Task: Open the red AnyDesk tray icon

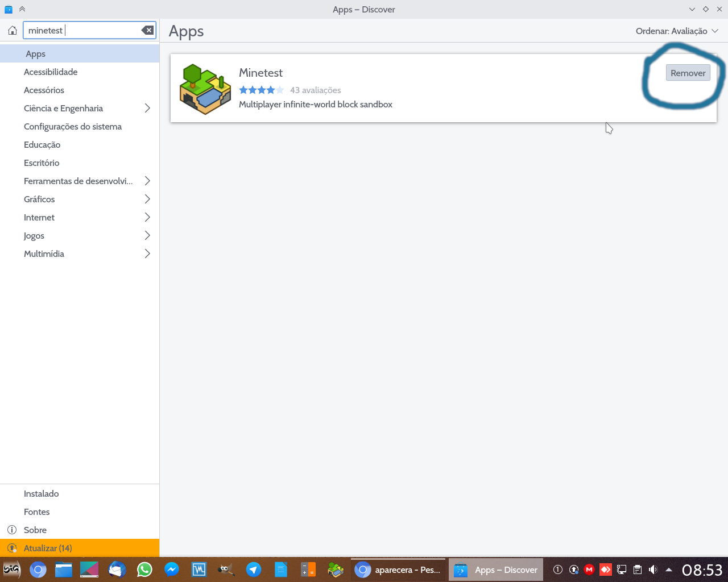Action: [606, 569]
